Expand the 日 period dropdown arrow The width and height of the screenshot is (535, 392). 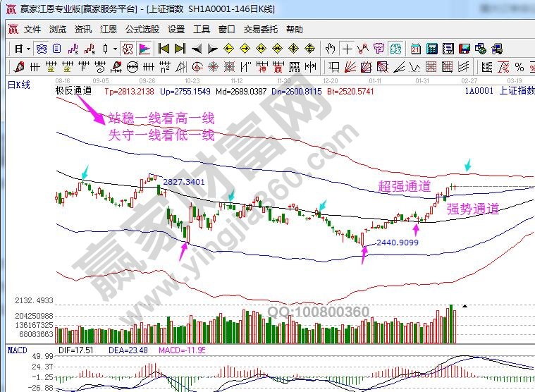27,49
